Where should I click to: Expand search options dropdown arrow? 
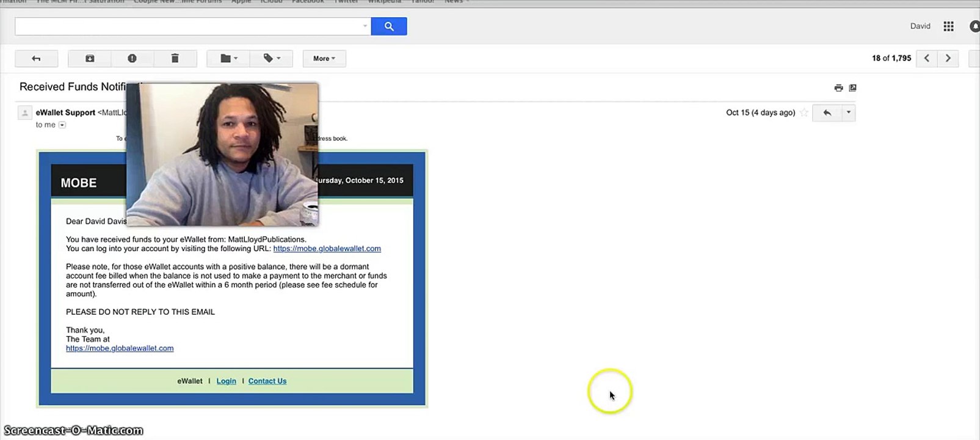click(365, 26)
